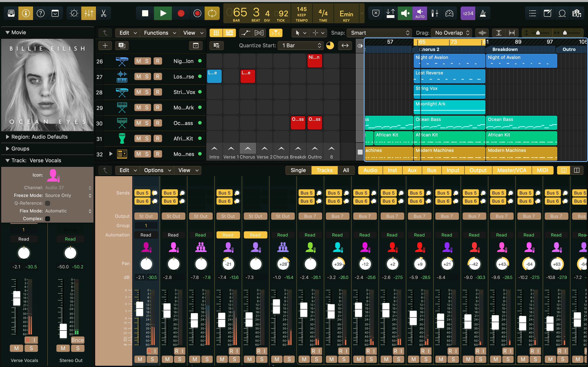Open the Scissors editors button
The height and width of the screenshot is (367, 588).
[104, 13]
